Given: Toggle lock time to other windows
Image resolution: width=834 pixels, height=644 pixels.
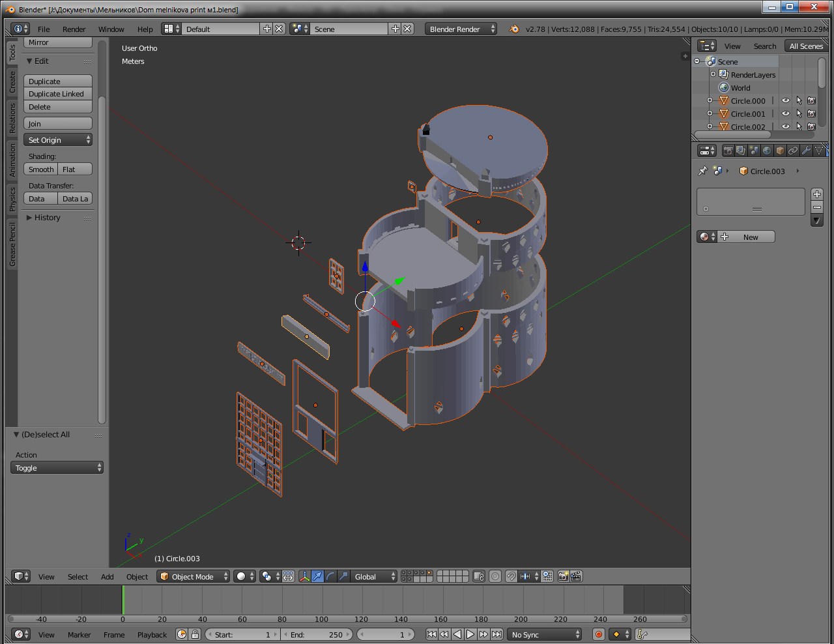Looking at the screenshot, I should tap(195, 634).
